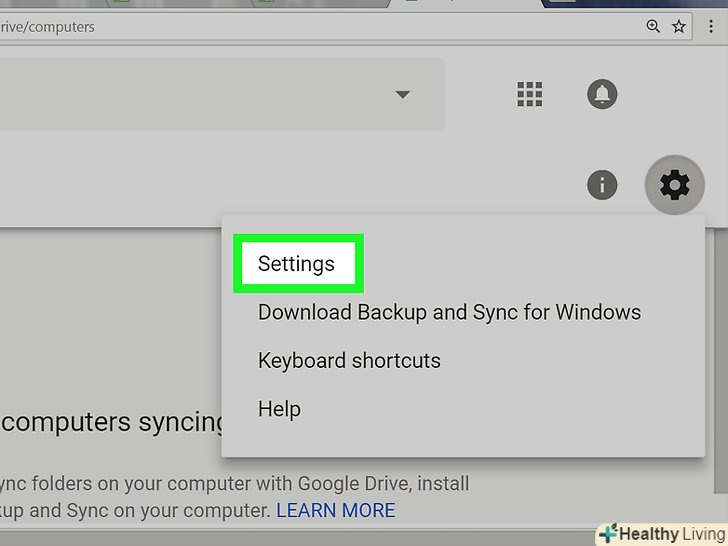Click the view details info icon
Image resolution: width=728 pixels, height=546 pixels.
coord(602,185)
